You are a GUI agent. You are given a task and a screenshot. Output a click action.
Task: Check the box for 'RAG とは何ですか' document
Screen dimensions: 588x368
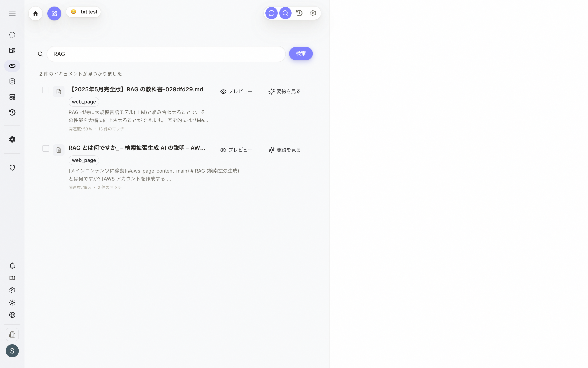tap(46, 148)
